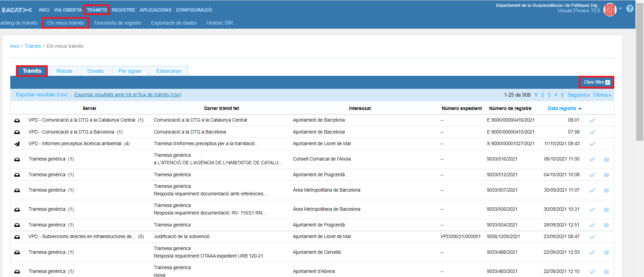This screenshot has height=277, width=644.
Task: Click the inbox tray icon on the Subvencions directes row
Action: click(x=17, y=237)
